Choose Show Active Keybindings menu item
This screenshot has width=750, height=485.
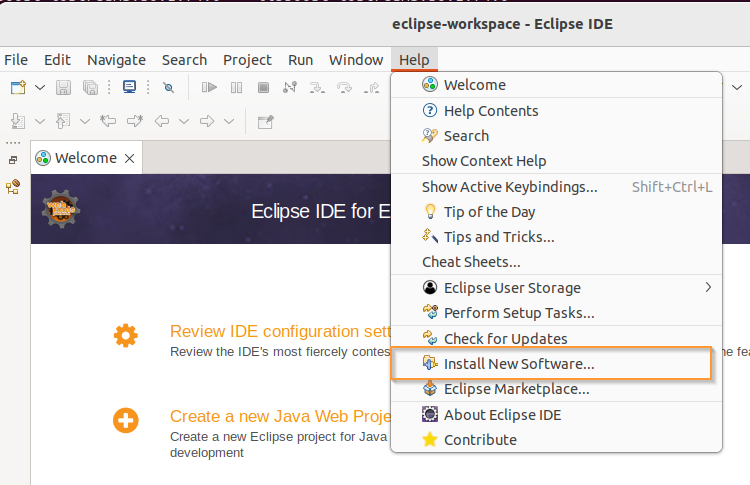click(x=556, y=187)
